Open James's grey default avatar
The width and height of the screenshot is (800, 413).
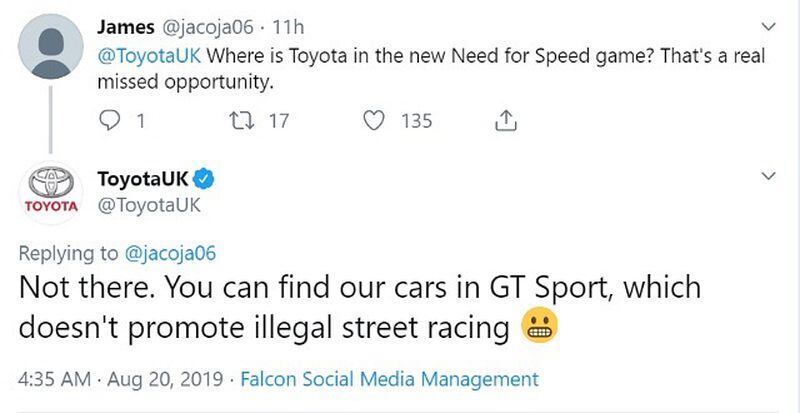pyautogui.click(x=51, y=46)
